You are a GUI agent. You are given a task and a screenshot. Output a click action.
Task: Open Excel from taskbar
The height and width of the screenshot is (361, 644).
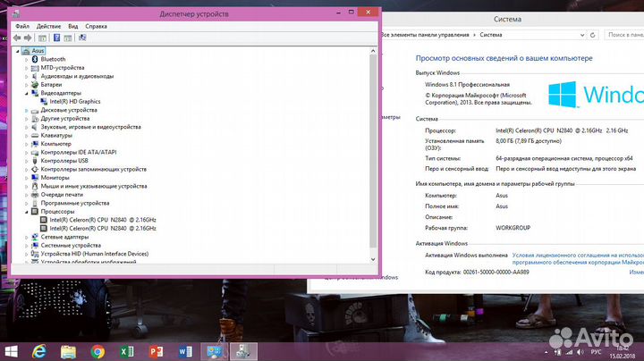coord(127,351)
